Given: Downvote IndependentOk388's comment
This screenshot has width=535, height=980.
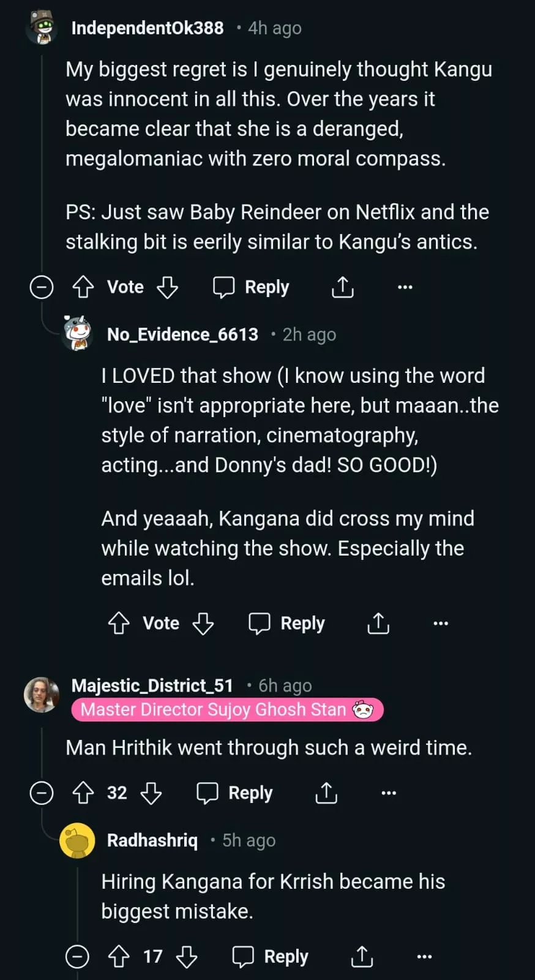Looking at the screenshot, I should pyautogui.click(x=167, y=287).
